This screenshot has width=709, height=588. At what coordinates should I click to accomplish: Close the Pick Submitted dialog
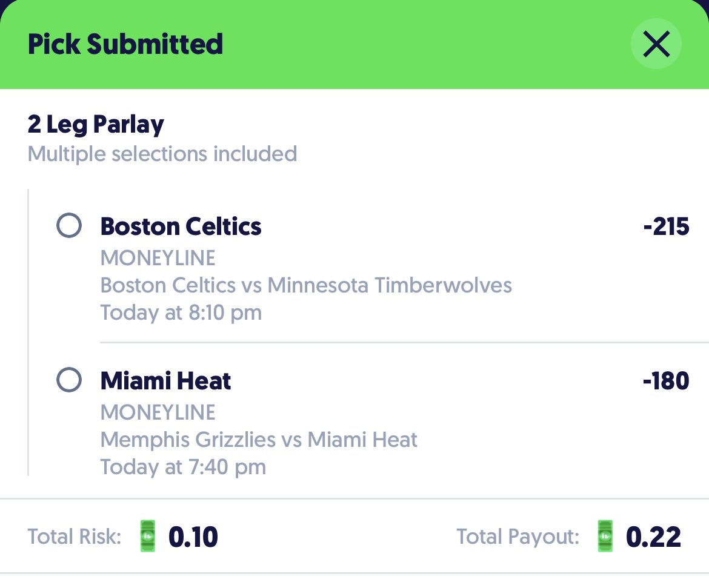656,44
